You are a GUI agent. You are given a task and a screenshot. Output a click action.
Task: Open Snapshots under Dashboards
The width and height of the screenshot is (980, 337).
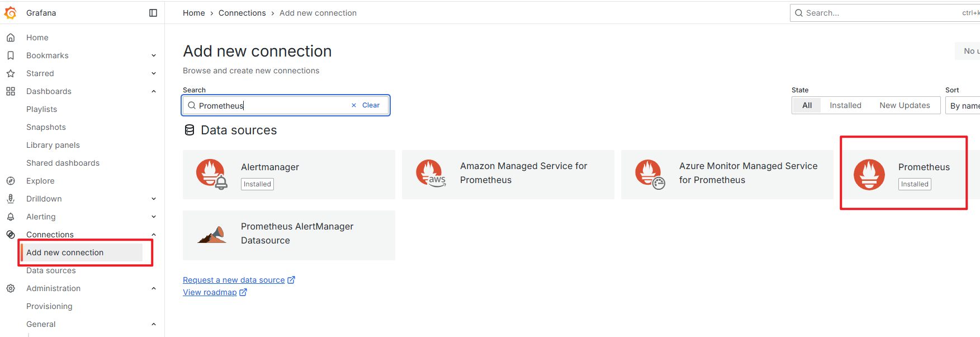point(46,127)
